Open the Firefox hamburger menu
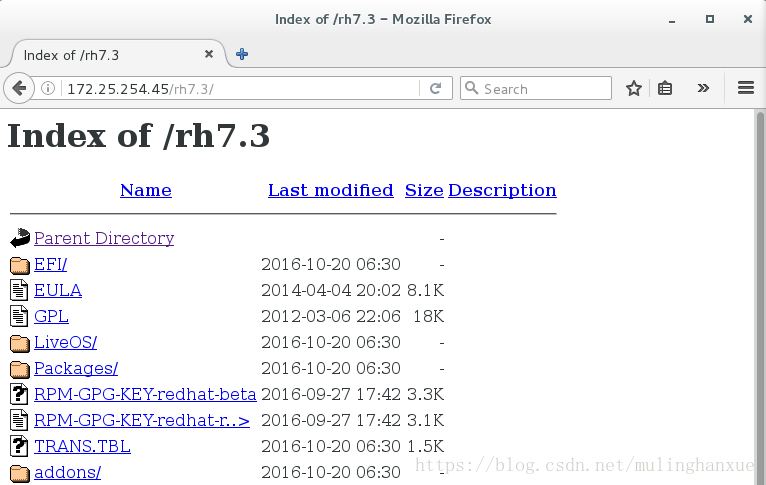The image size is (766, 485). (745, 88)
